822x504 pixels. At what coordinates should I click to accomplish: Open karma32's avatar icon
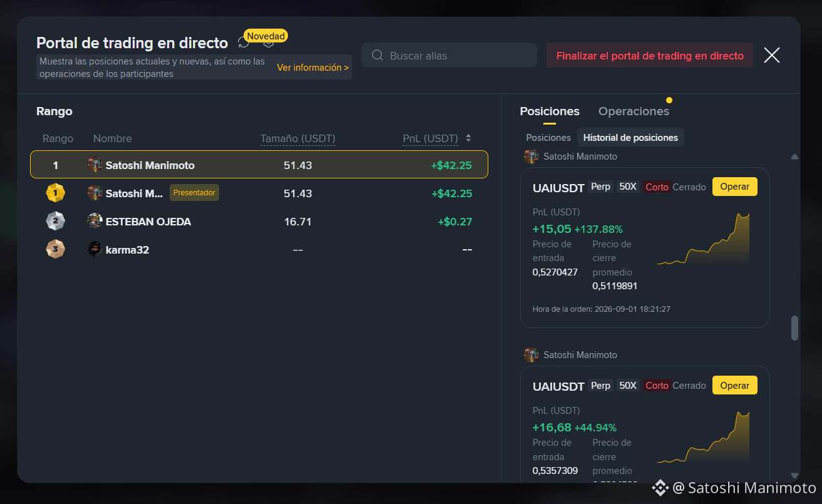[x=95, y=249]
